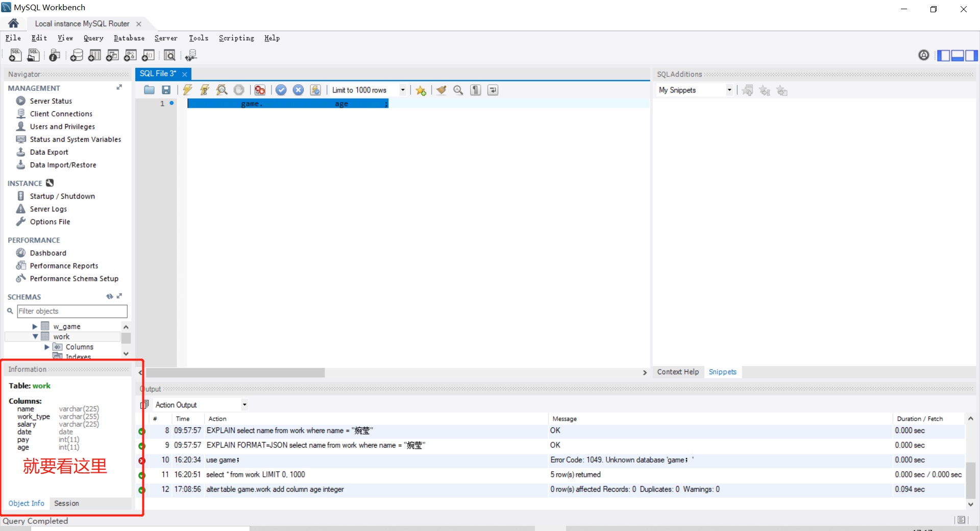Toggle display of invisible characters
980x531 pixels.
(475, 90)
